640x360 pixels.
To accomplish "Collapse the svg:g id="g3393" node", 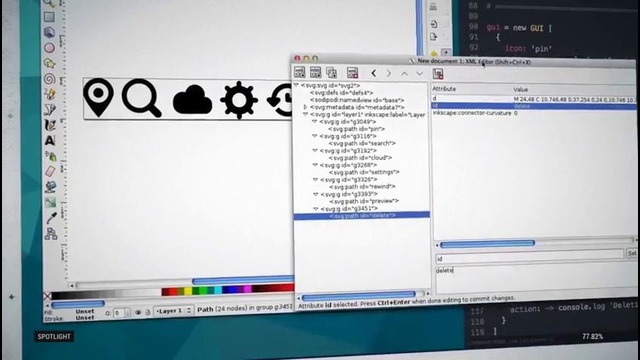I will click(316, 194).
